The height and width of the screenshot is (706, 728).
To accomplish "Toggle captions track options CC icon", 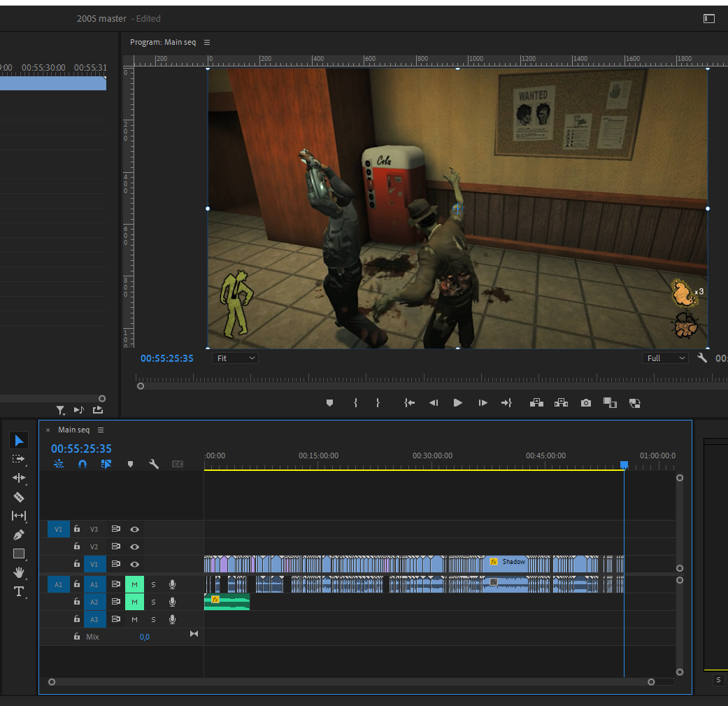I will (178, 464).
